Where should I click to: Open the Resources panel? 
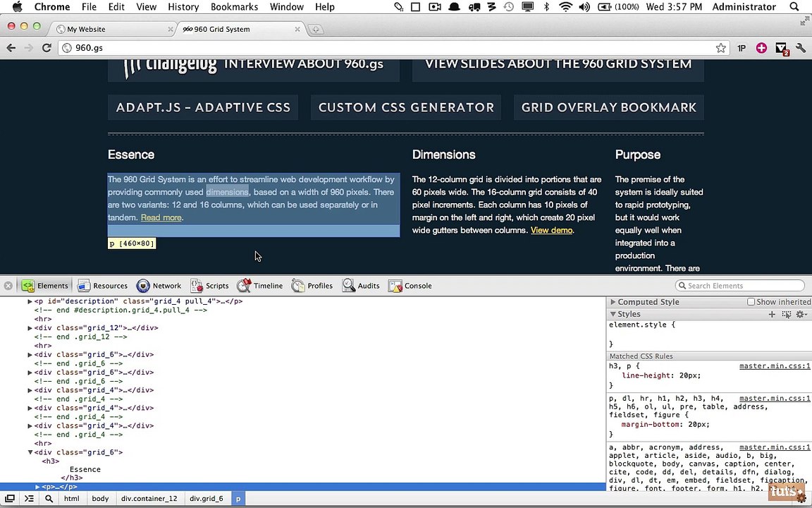[102, 286]
